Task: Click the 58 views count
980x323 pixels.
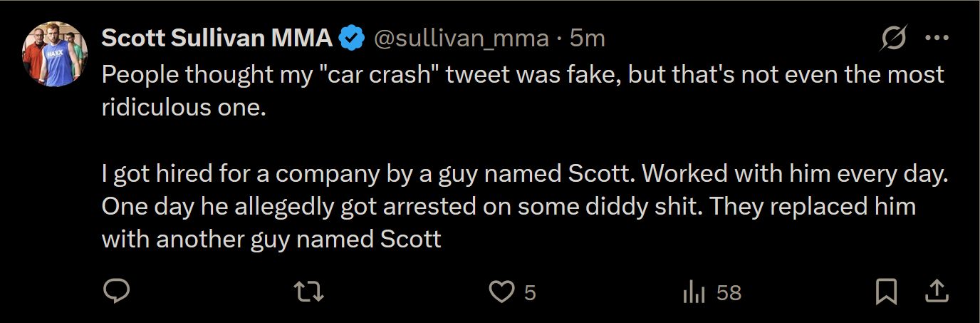Action: [x=729, y=292]
